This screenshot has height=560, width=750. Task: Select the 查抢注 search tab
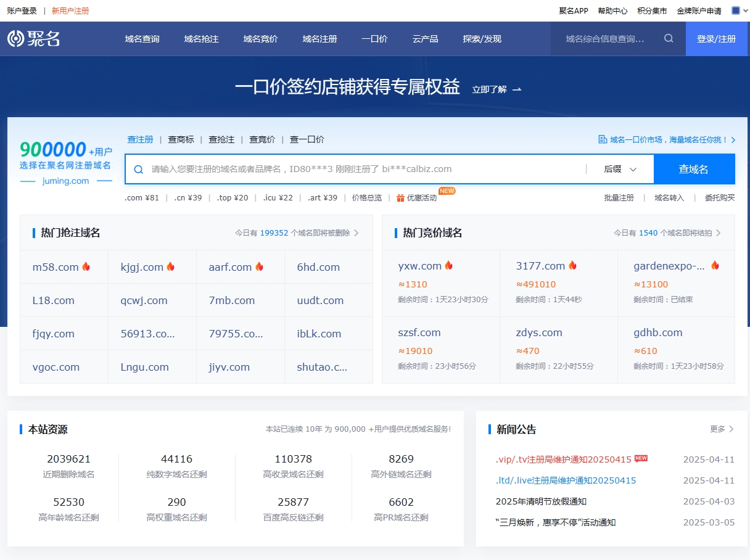tap(221, 139)
